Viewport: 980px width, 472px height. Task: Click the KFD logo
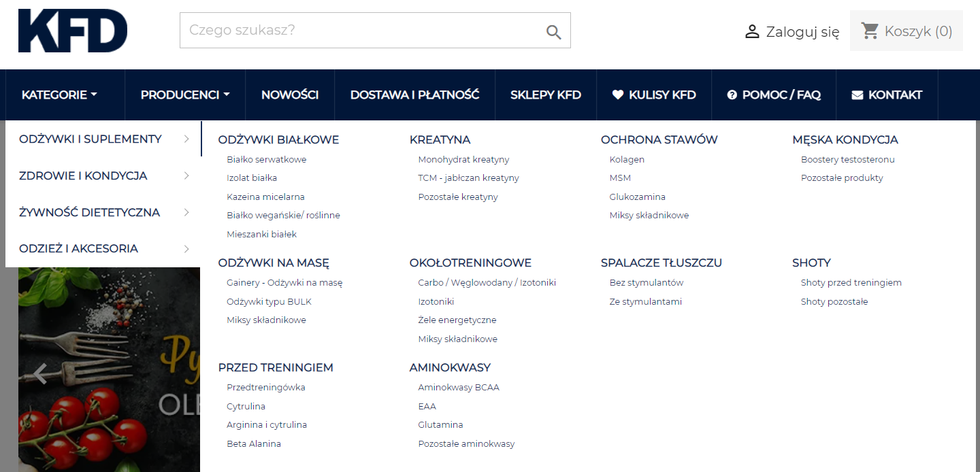coord(73,31)
